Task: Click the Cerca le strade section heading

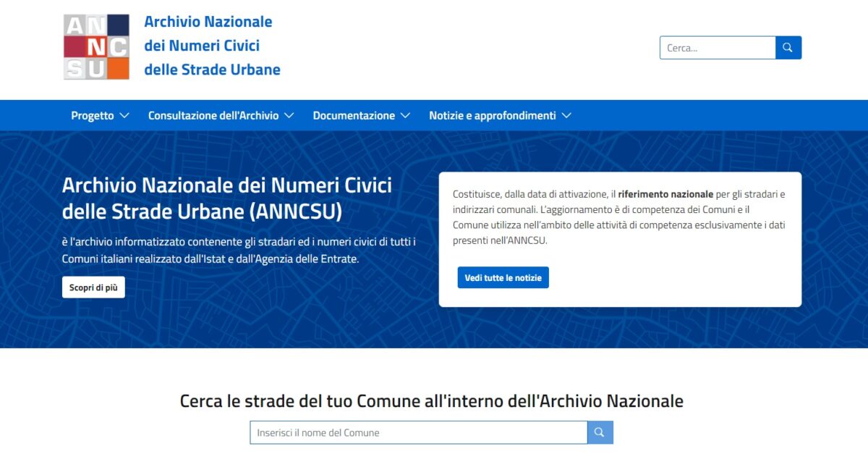Action: click(431, 401)
